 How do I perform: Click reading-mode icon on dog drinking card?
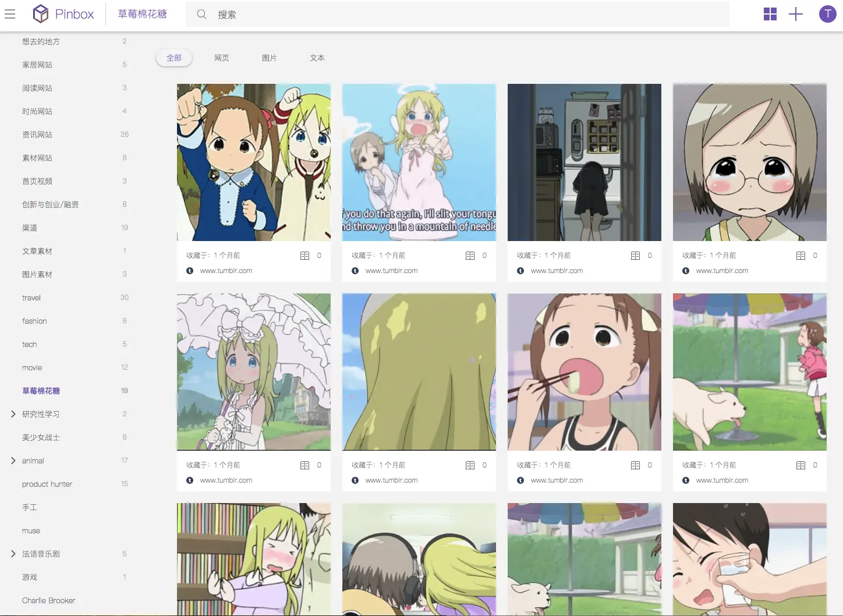801,465
